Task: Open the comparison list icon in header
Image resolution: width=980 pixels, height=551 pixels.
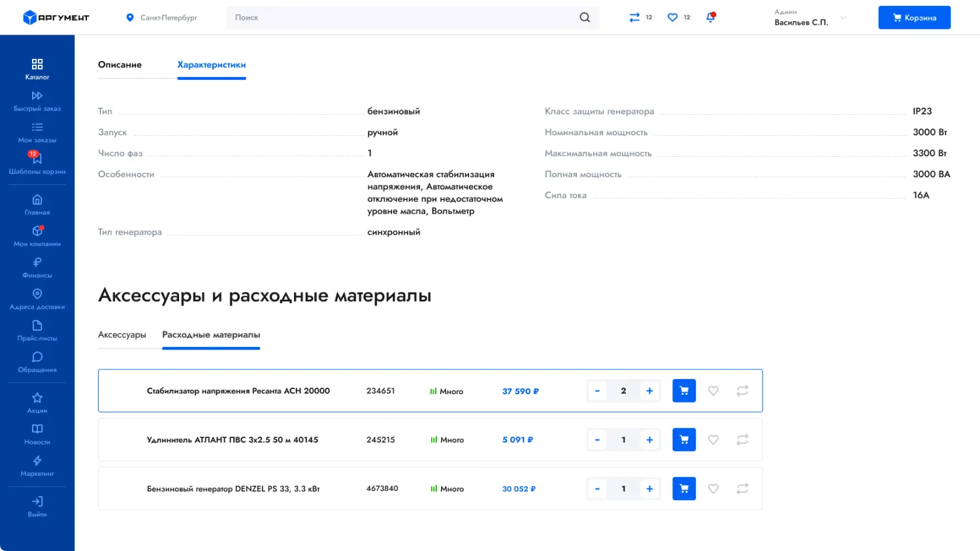Action: (634, 18)
